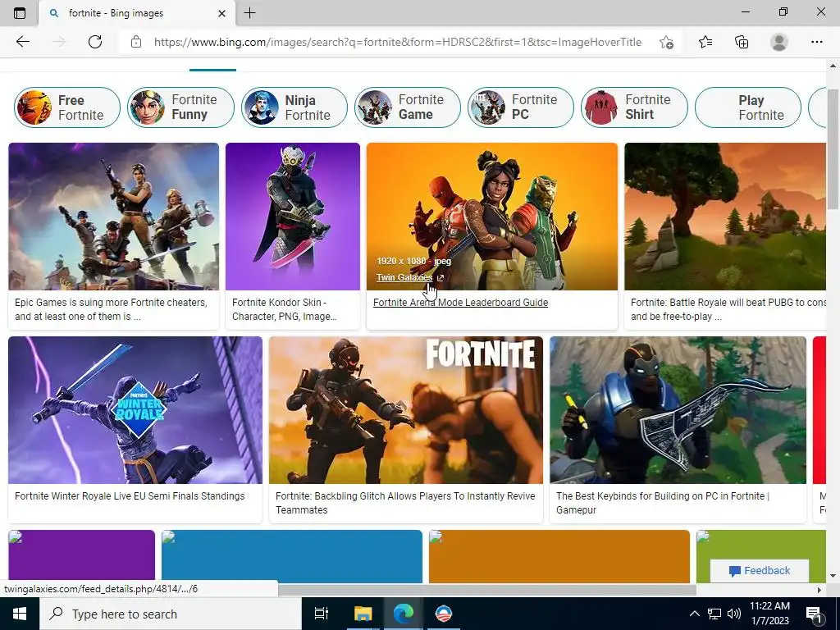This screenshot has width=840, height=630.
Task: Open Backbling Glitch Allows Players title link
Action: coord(405,503)
